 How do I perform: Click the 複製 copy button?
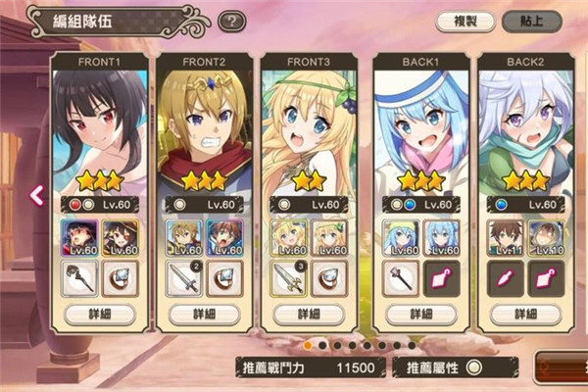(465, 21)
